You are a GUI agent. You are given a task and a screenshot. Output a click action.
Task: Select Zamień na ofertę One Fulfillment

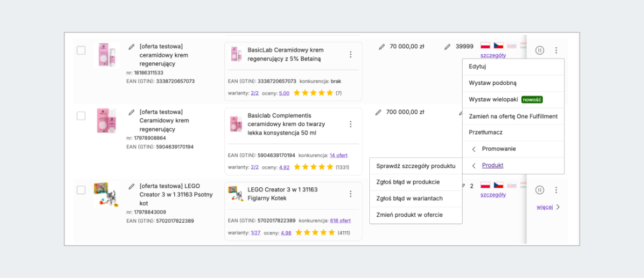[513, 116]
